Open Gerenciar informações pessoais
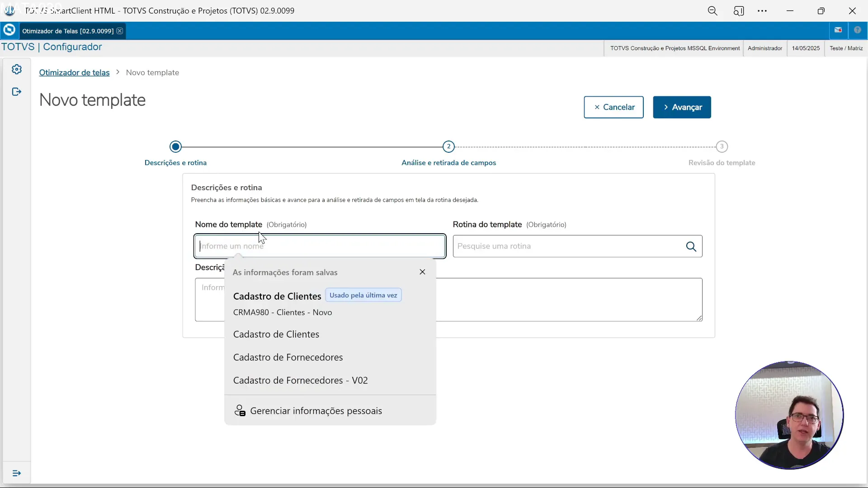The width and height of the screenshot is (868, 488). click(316, 411)
